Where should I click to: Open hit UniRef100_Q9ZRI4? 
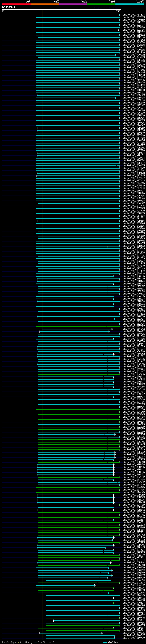tap(134, 30)
